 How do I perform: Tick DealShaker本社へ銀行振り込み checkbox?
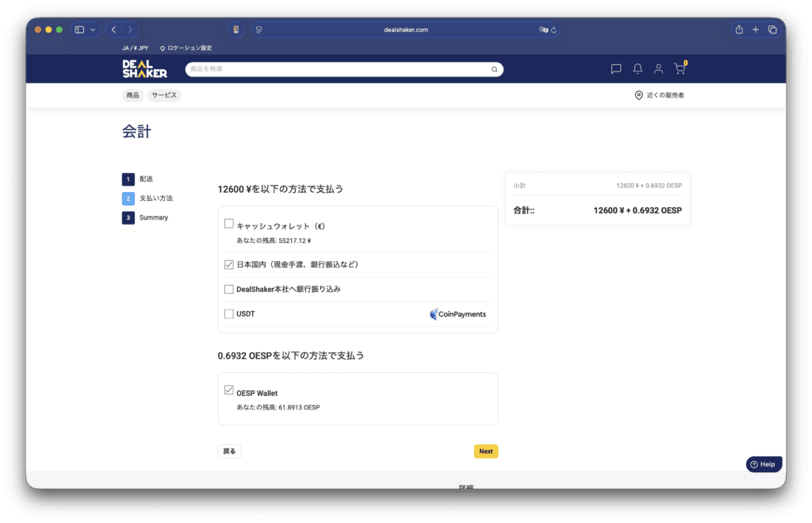[229, 289]
